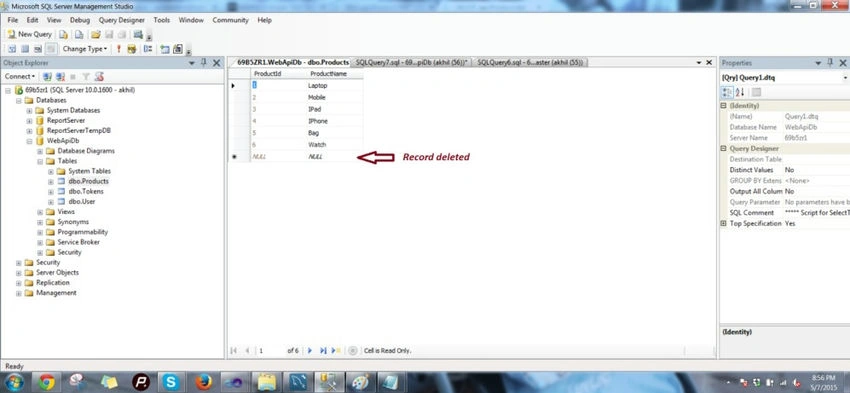Expand the ReportServer database node

(x=30, y=120)
